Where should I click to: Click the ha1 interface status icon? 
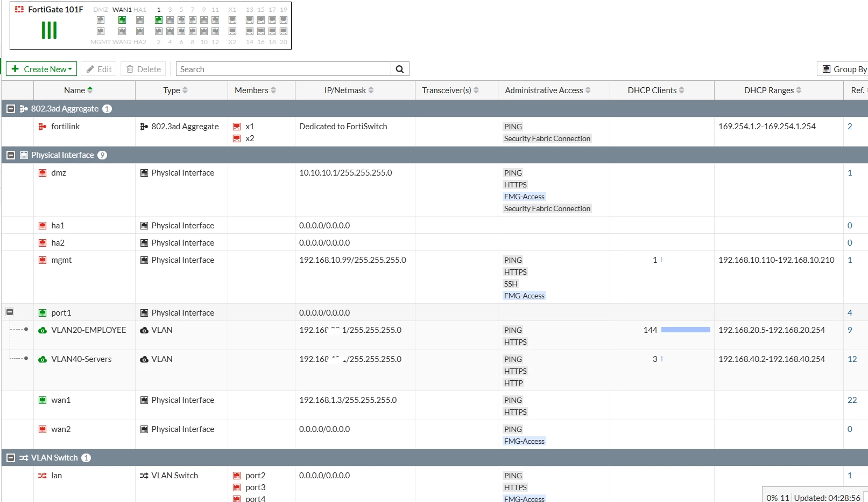pyautogui.click(x=43, y=226)
